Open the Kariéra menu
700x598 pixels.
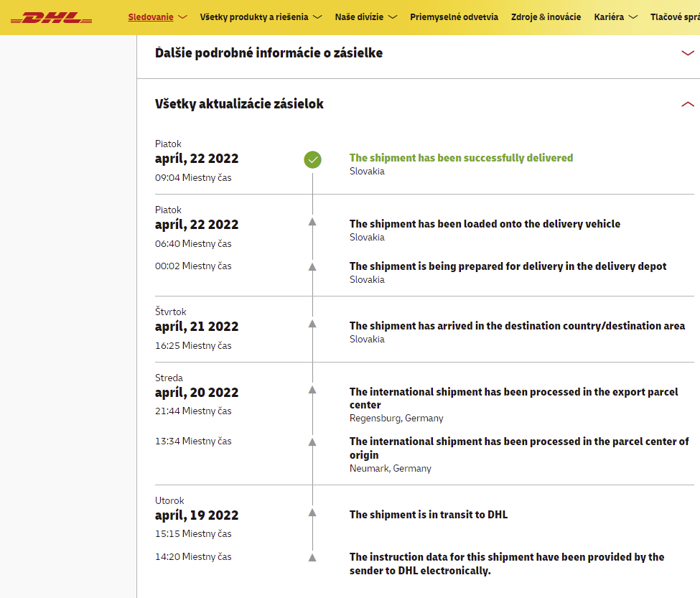[x=615, y=17]
